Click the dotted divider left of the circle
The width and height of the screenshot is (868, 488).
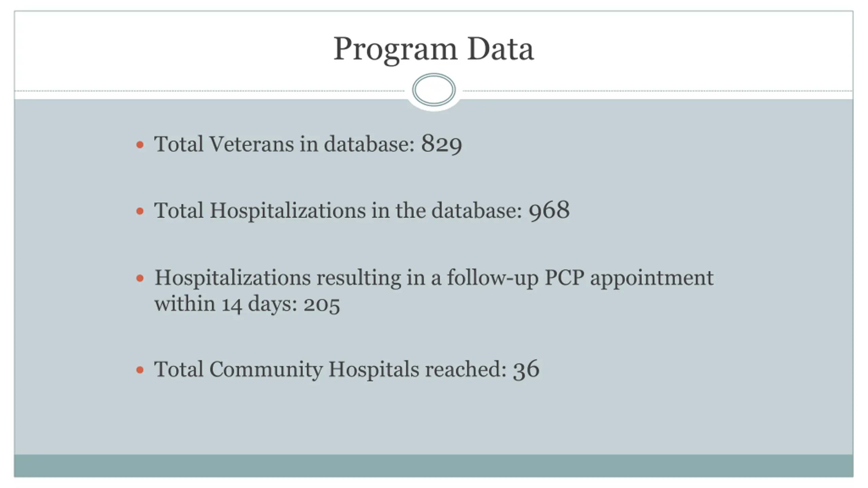coord(210,91)
